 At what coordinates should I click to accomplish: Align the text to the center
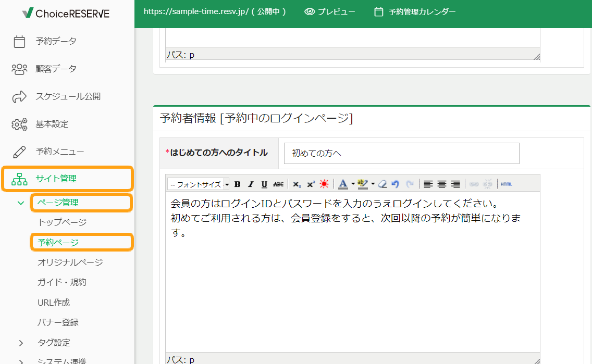(442, 183)
